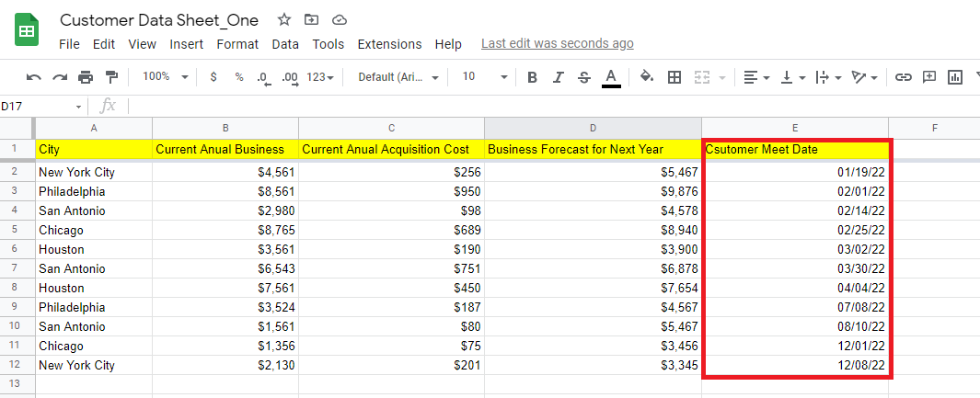Screen dimensions: 980x398
Task: Open the Extensions menu
Action: (x=389, y=44)
